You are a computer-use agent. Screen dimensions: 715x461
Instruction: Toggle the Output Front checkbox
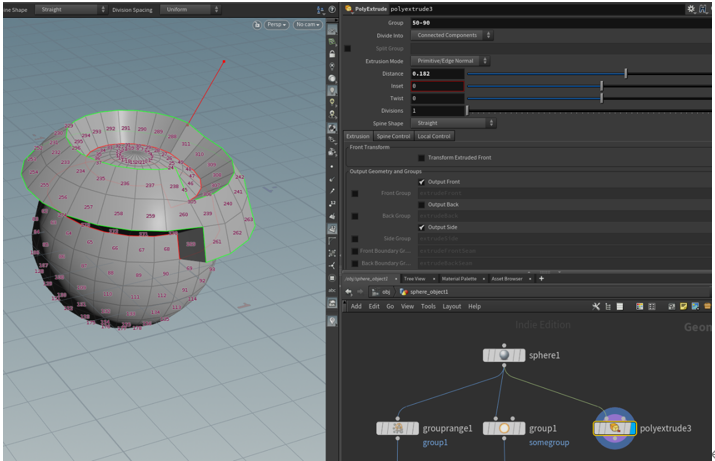pyautogui.click(x=421, y=181)
